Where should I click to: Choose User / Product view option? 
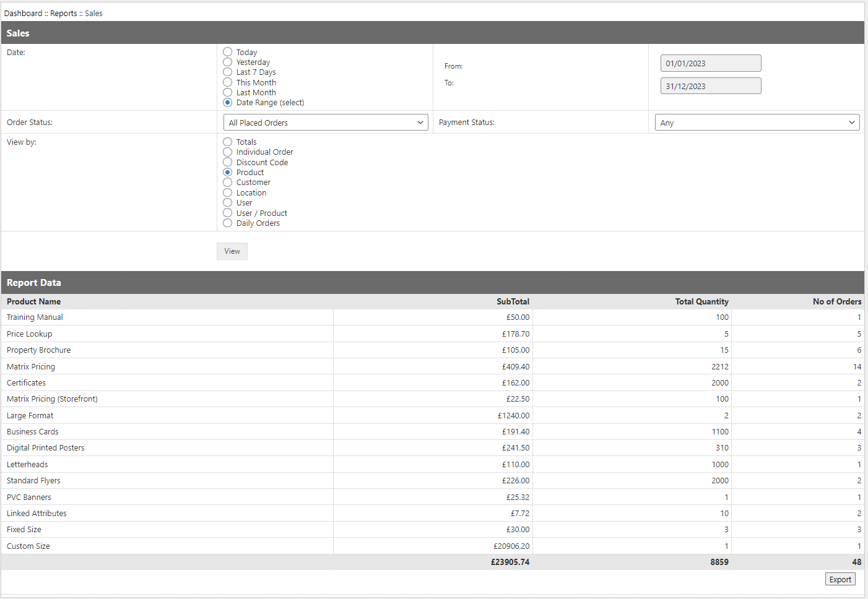228,213
